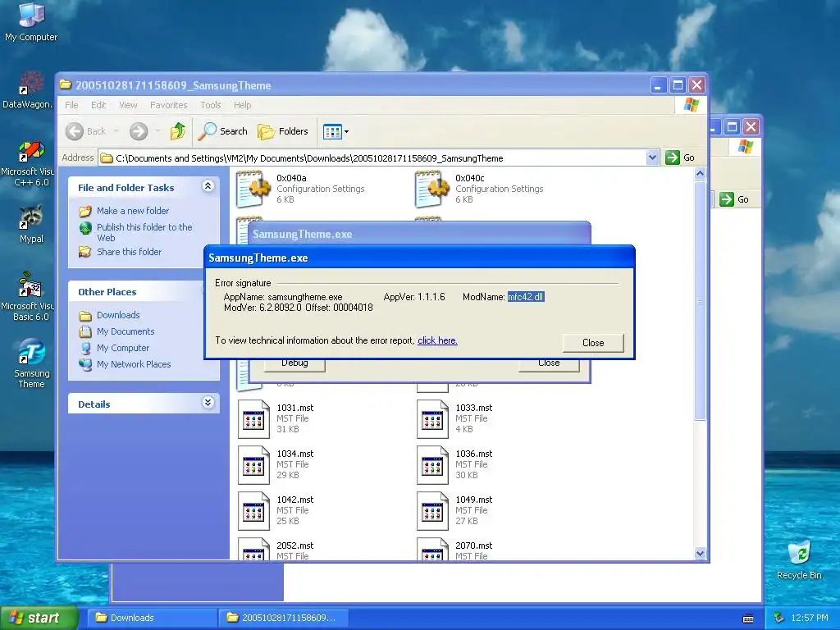This screenshot has height=630, width=840.
Task: Open the View menu
Action: click(x=128, y=105)
